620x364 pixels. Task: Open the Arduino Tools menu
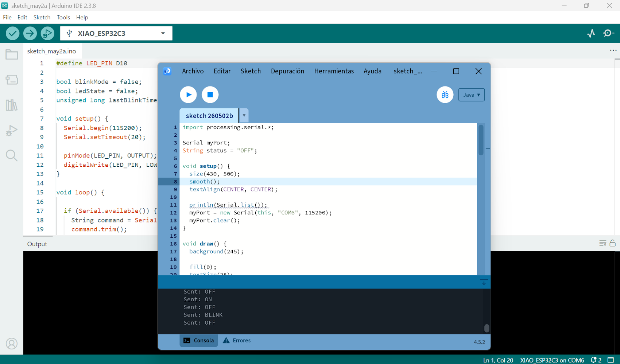pyautogui.click(x=63, y=17)
